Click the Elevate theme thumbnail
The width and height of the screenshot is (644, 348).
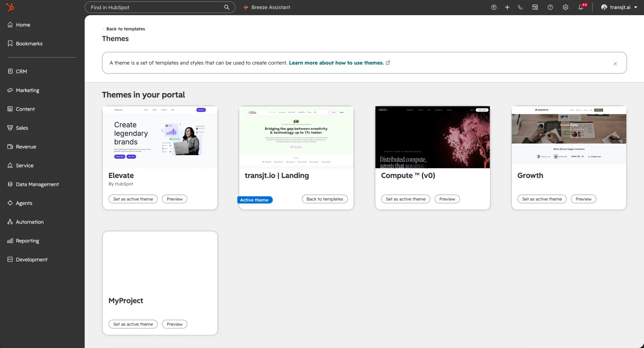(160, 137)
